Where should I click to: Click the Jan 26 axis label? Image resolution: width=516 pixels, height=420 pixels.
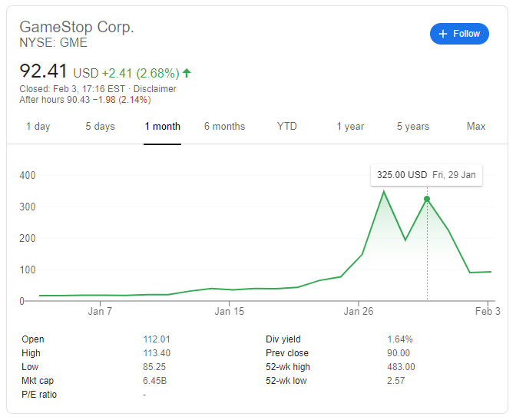click(359, 312)
